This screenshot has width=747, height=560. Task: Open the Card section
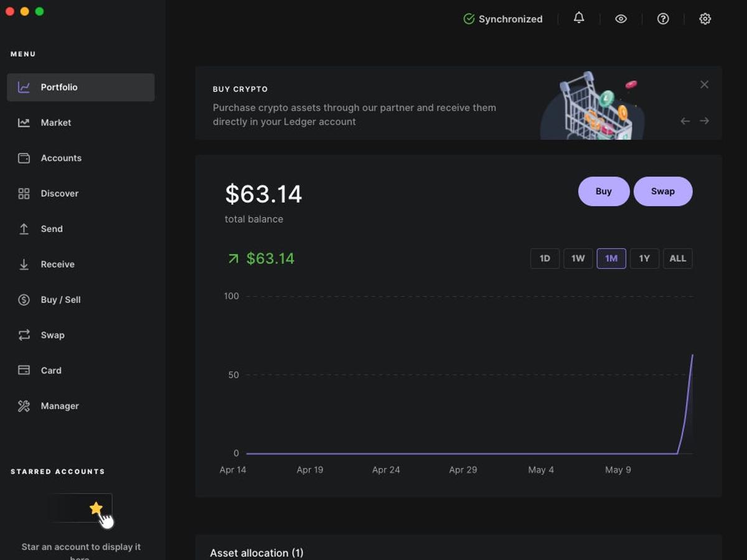pos(51,370)
